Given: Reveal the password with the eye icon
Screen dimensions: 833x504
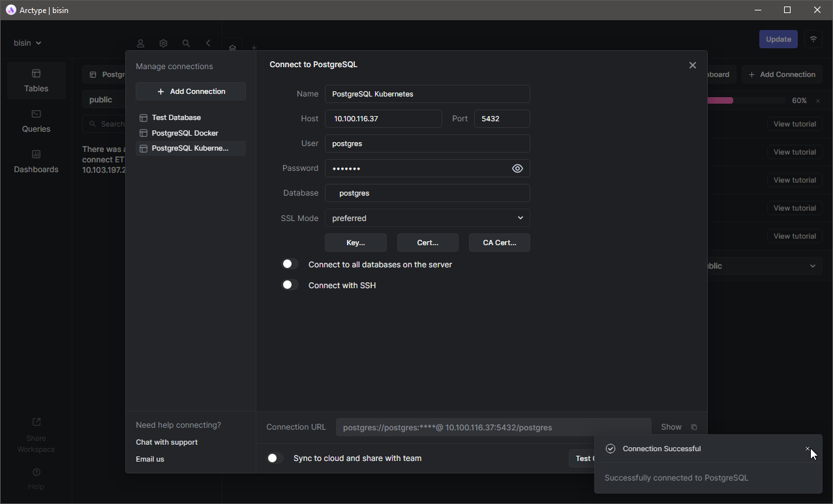Looking at the screenshot, I should tap(517, 168).
